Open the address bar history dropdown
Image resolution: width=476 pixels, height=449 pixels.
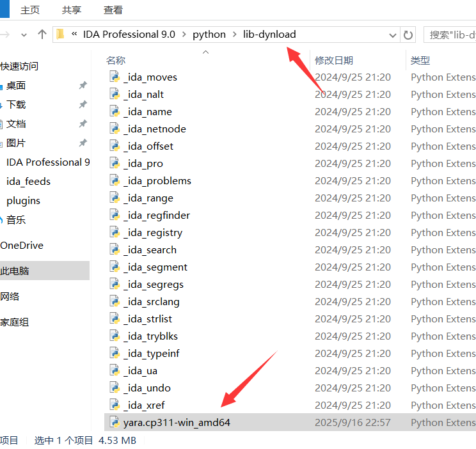[391, 35]
